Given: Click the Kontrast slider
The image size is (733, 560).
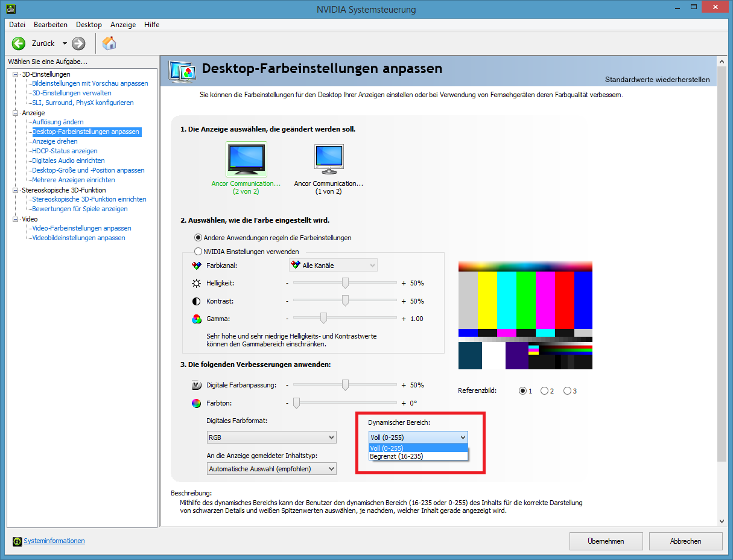Looking at the screenshot, I should [345, 301].
